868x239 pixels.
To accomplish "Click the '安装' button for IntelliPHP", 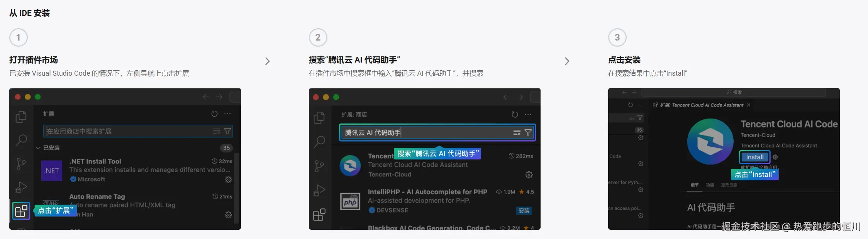I will [x=524, y=210].
